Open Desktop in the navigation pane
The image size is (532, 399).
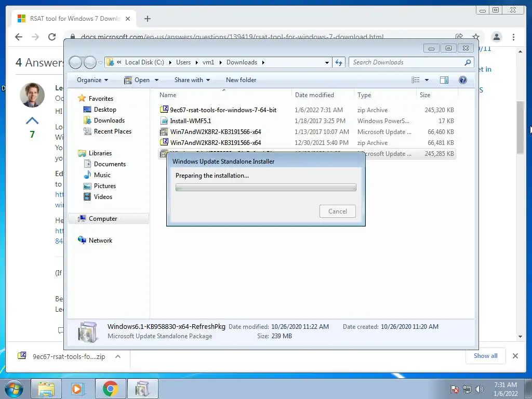[100, 110]
